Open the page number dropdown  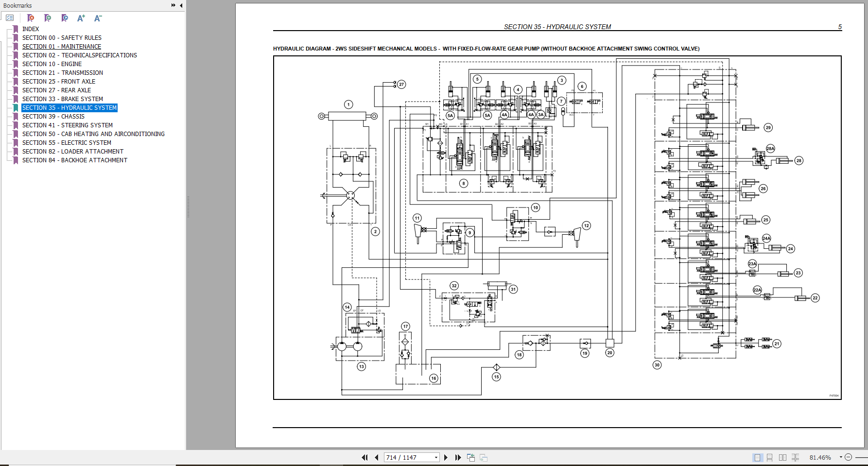point(436,457)
